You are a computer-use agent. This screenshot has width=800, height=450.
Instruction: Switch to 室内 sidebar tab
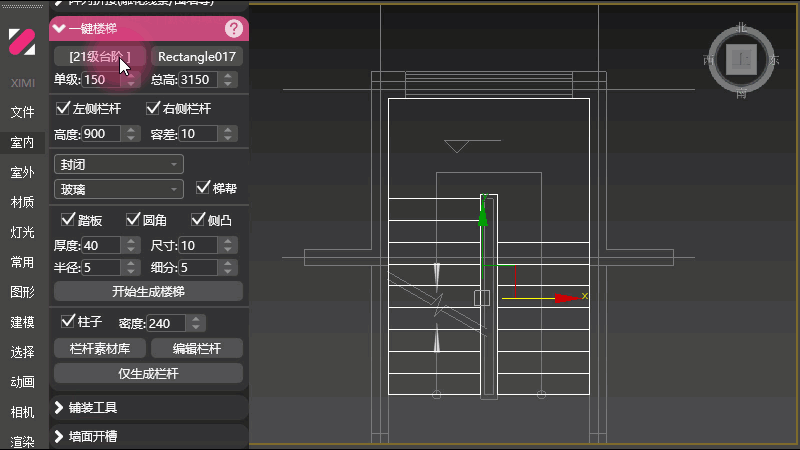tap(22, 142)
